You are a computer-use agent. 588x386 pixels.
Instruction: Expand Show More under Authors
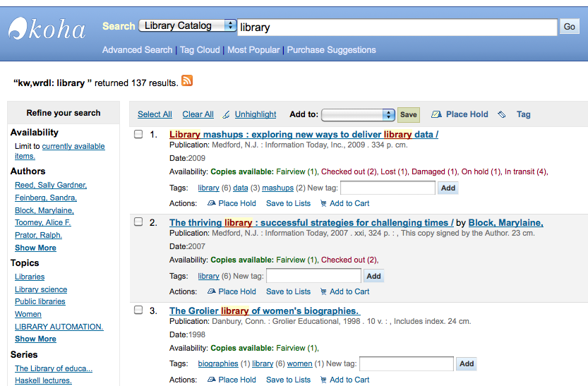[x=35, y=248]
